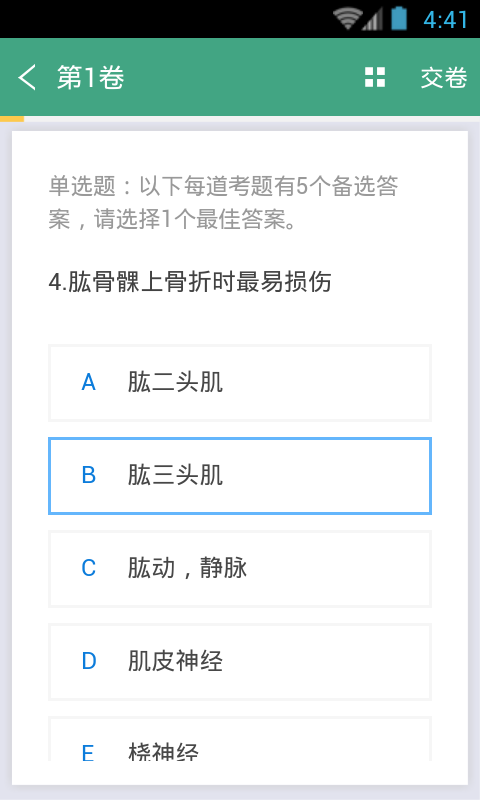Image resolution: width=480 pixels, height=800 pixels.
Task: Pick option C 肱动，静脉
Action: coord(240,568)
